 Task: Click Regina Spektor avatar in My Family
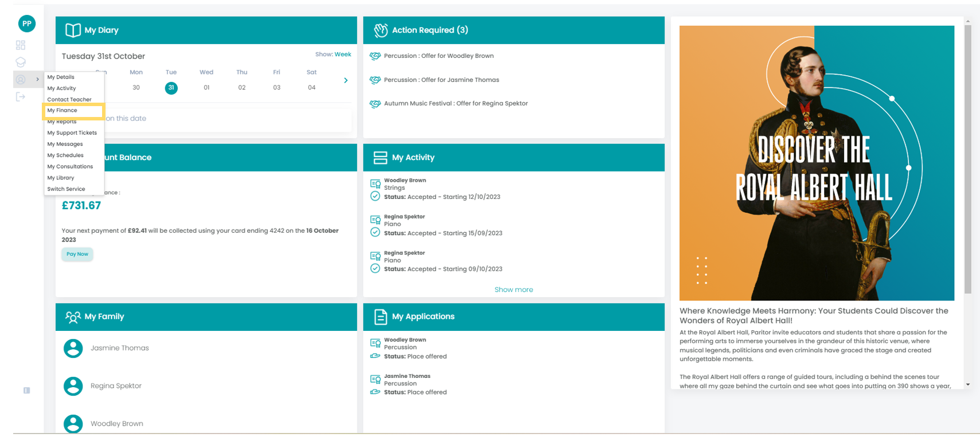(73, 386)
